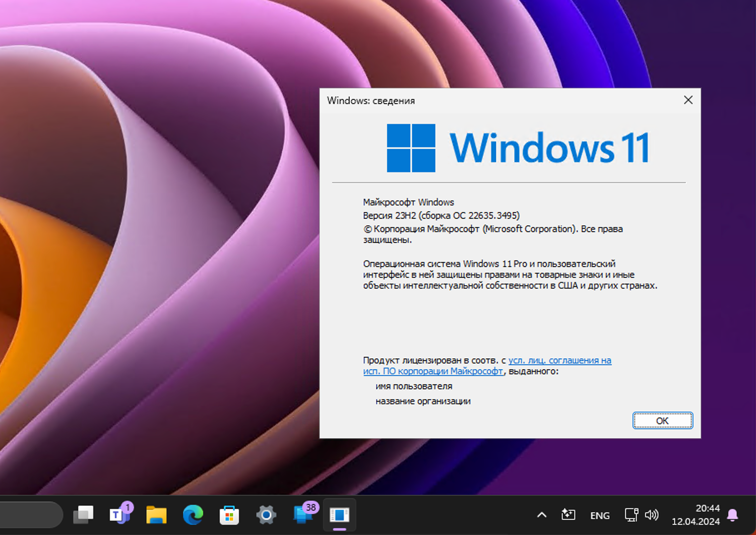The image size is (756, 535).
Task: Expand hidden system tray icons
Action: (541, 515)
